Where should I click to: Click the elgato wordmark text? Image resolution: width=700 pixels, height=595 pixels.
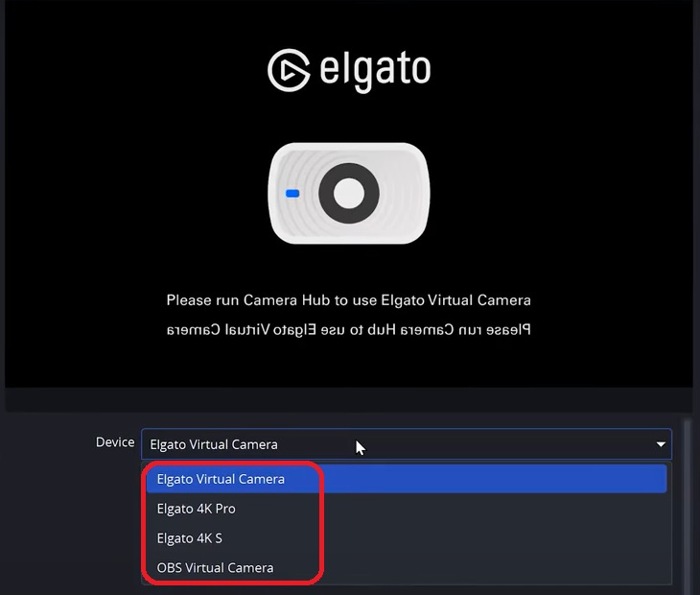pyautogui.click(x=375, y=71)
